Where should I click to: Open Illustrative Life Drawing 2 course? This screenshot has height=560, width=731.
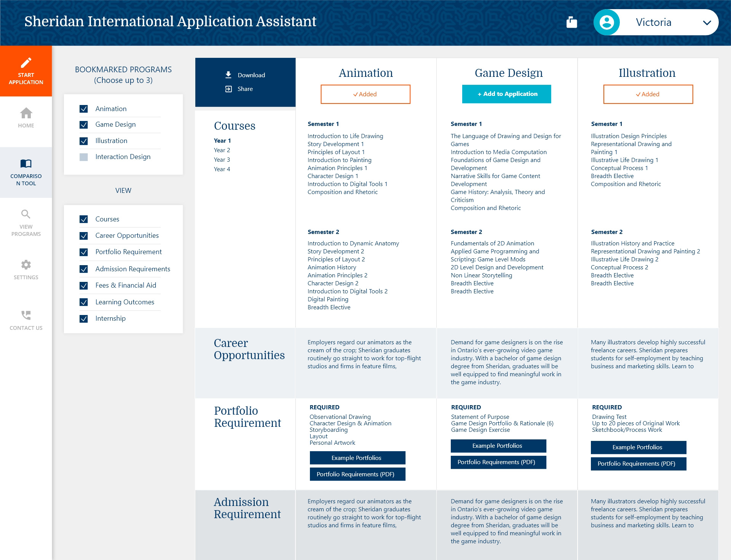click(624, 259)
